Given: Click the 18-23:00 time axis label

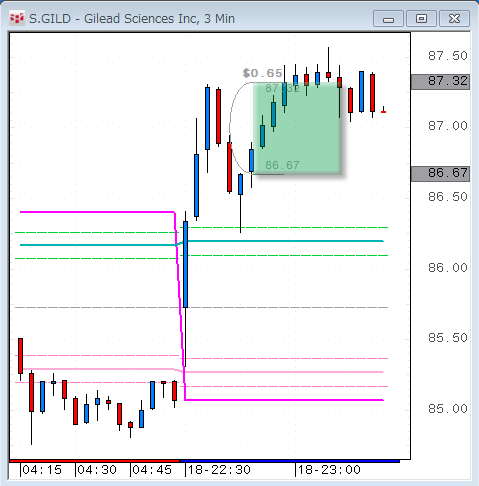Looking at the screenshot, I should [329, 470].
